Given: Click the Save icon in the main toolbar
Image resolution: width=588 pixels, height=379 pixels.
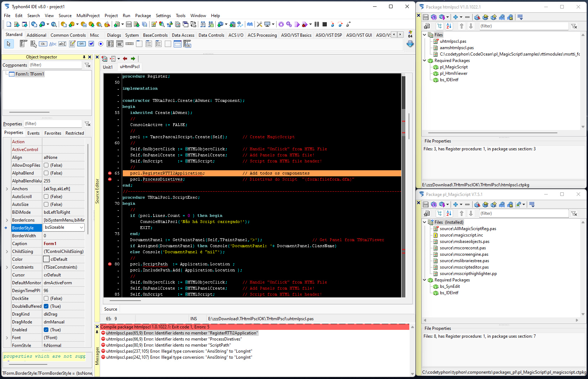Looking at the screenshot, I should pyautogui.click(x=129, y=24).
